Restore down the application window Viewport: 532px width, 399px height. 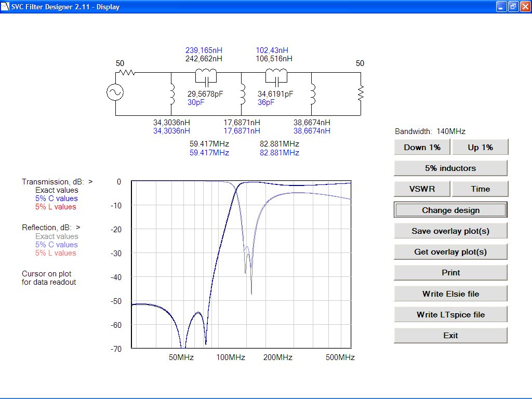(513, 7)
